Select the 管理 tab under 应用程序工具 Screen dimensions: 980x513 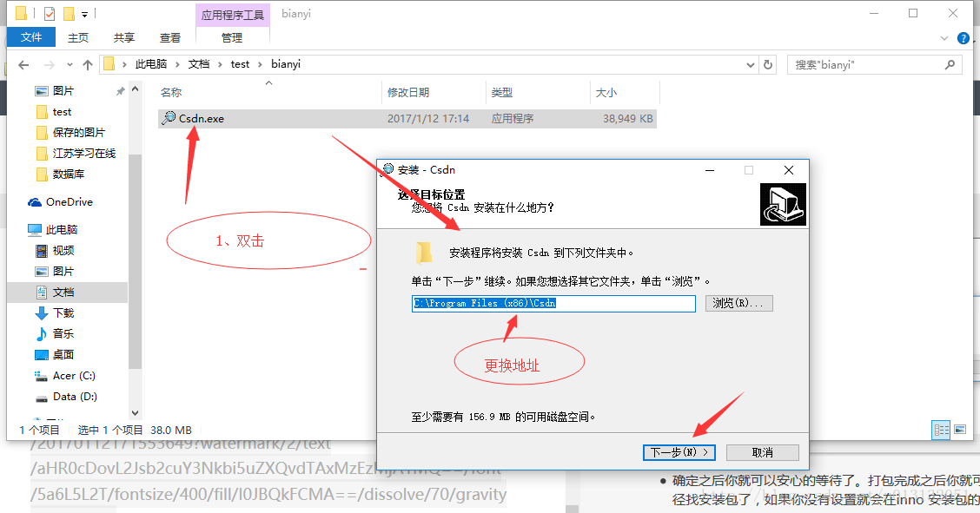[232, 38]
